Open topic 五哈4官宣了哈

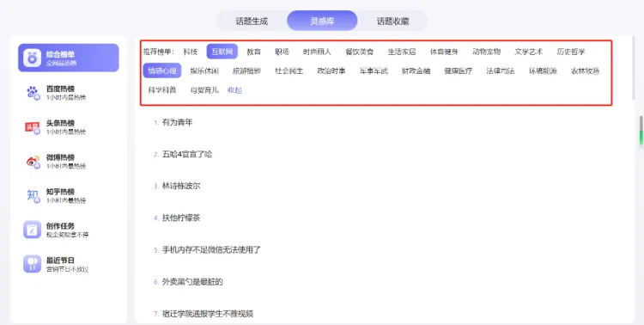187,154
